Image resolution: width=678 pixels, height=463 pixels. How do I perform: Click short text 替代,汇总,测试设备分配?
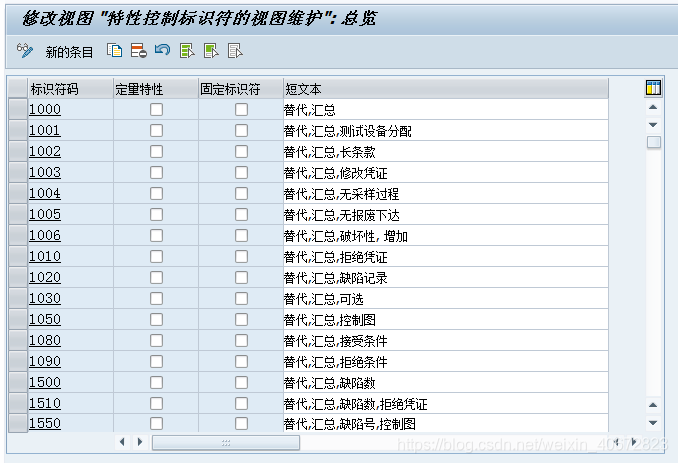[x=348, y=131]
